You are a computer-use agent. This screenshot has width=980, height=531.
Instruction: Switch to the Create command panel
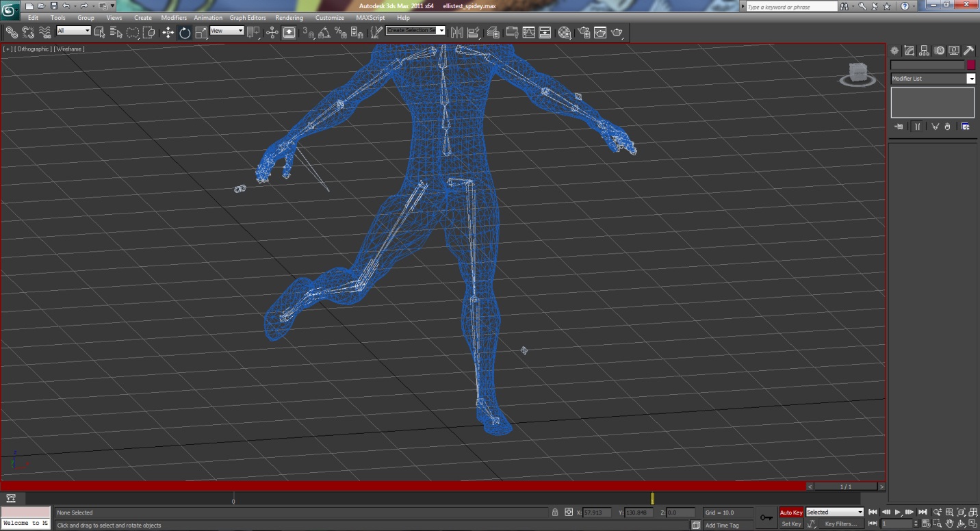pyautogui.click(x=894, y=51)
